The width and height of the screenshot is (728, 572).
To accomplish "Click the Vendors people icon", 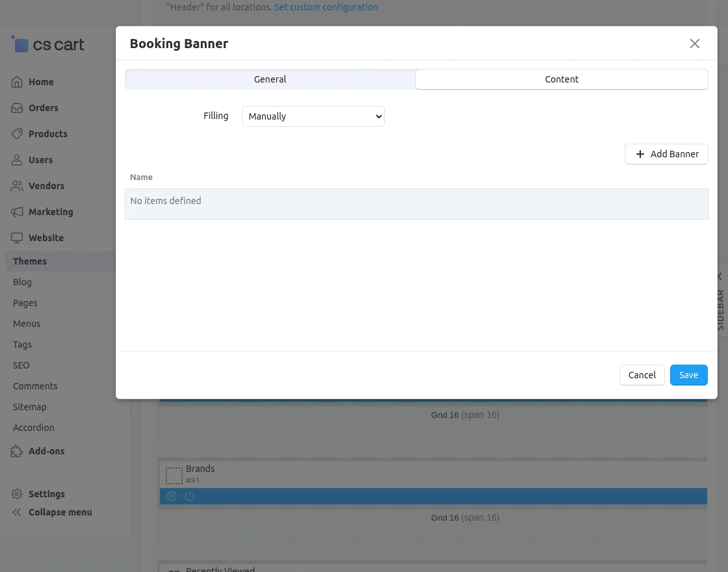I will (17, 186).
